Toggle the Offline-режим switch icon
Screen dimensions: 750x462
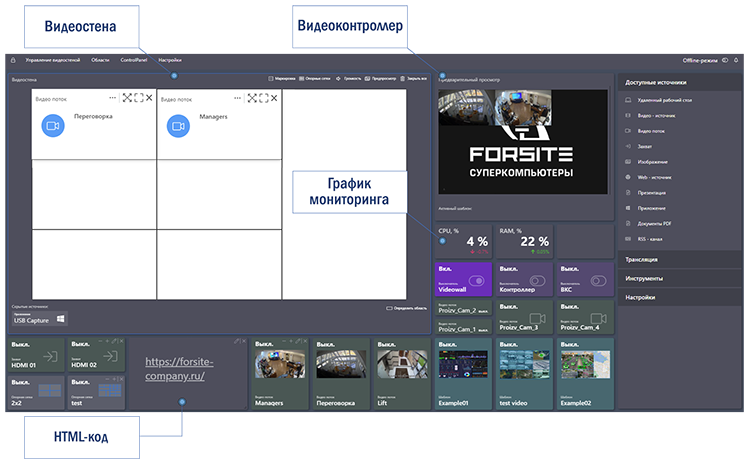[x=725, y=60]
